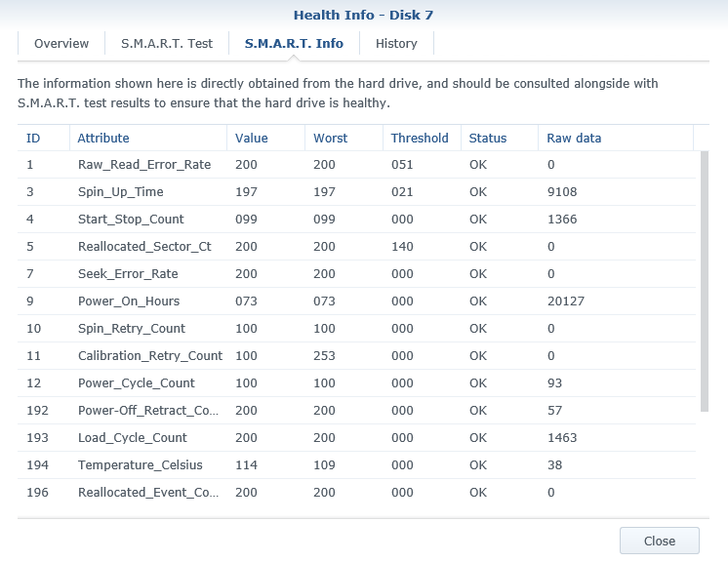Click the value 114 in Temperature row

pos(246,465)
